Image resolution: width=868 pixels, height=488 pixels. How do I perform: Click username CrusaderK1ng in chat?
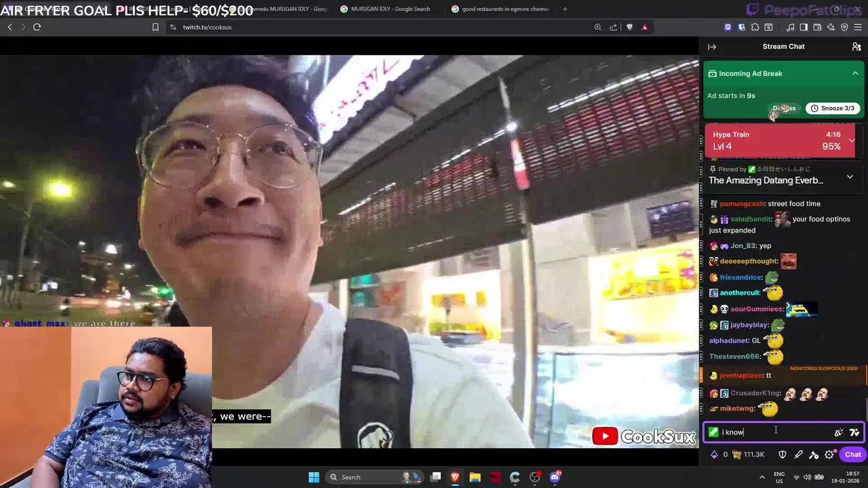[755, 393]
